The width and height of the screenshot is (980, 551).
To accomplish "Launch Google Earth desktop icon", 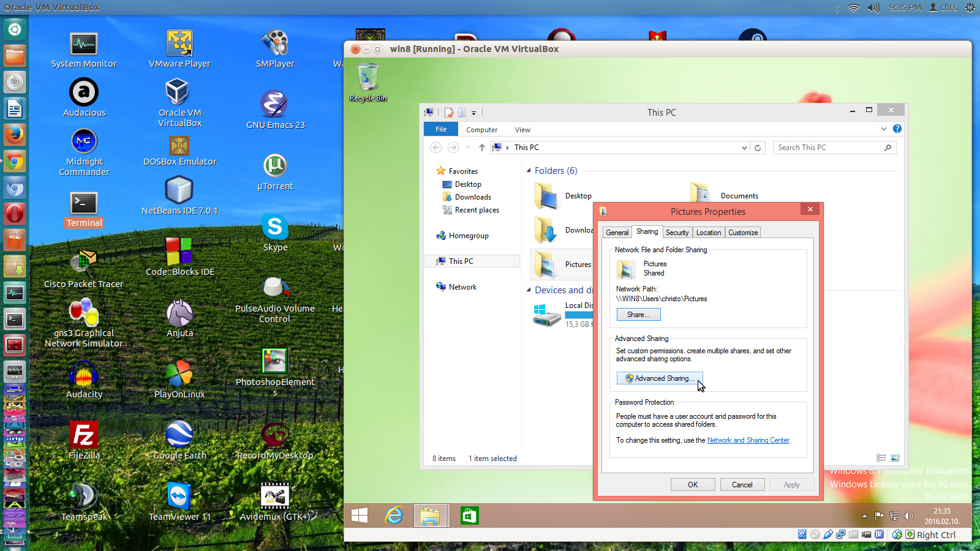I will [x=179, y=435].
